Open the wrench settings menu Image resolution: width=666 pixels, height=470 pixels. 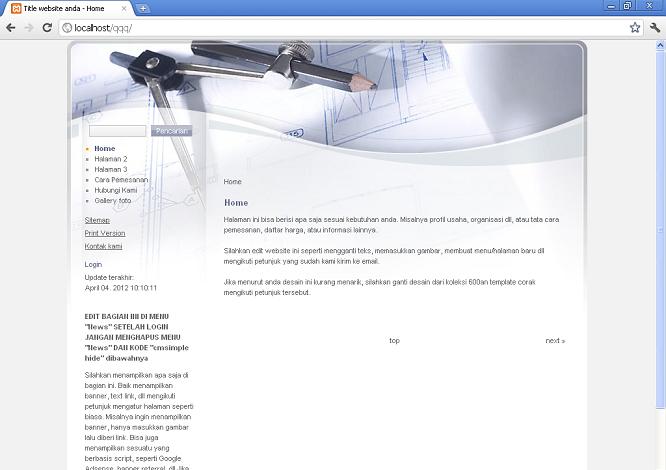pos(655,28)
